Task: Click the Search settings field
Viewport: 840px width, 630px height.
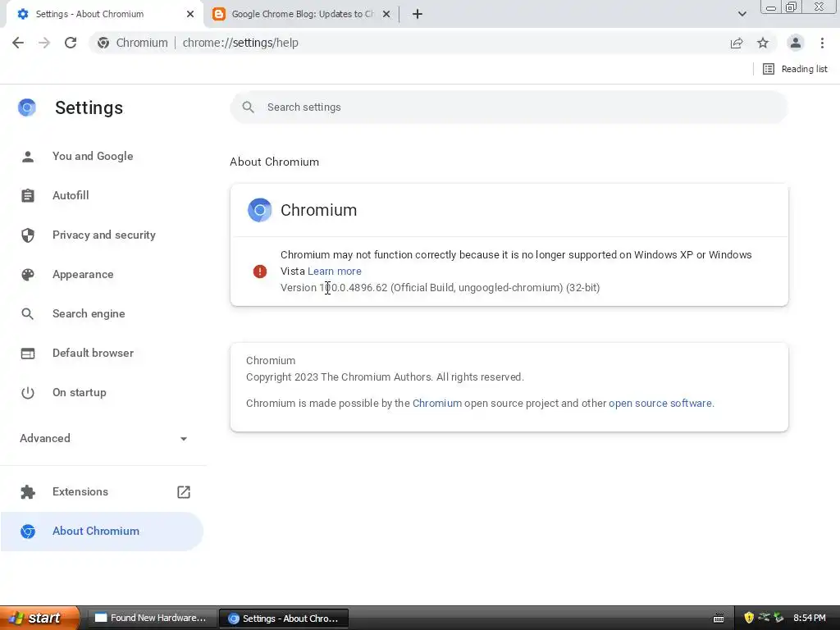Action: click(x=509, y=107)
